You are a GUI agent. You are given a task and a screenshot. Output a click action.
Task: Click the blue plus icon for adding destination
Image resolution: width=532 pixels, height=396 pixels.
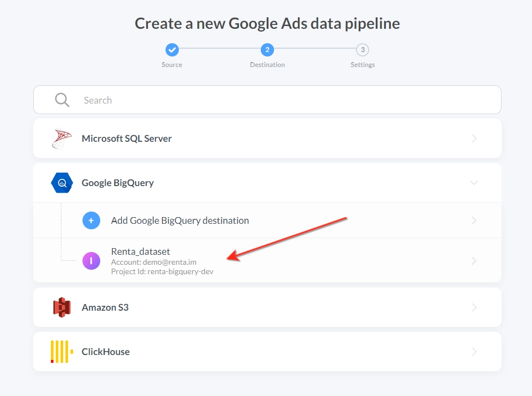91,220
